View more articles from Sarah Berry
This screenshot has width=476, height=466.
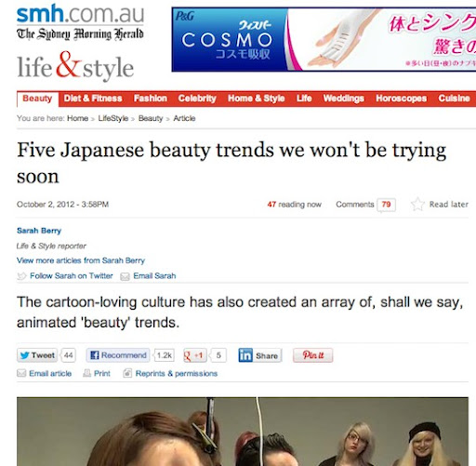[x=81, y=260]
